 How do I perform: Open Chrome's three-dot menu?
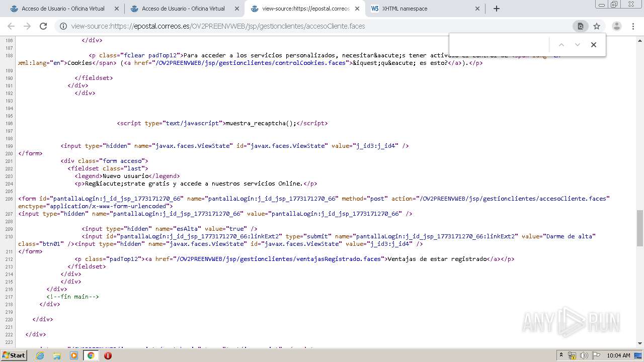633,26
